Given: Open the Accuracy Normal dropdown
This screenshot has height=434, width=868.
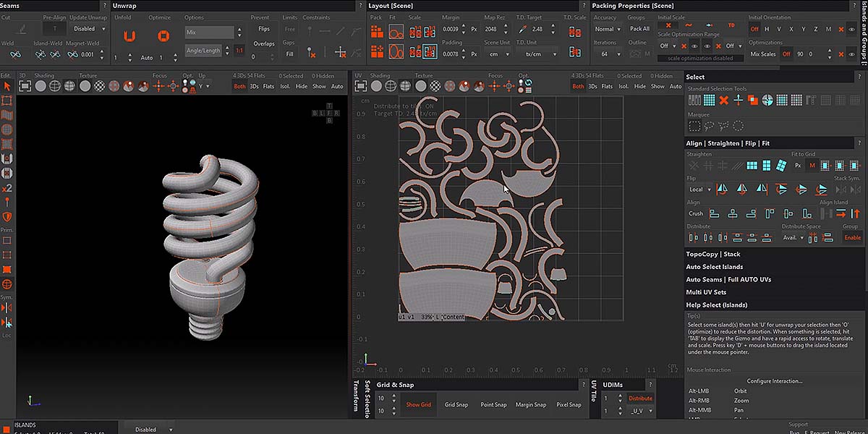Looking at the screenshot, I should coord(607,29).
